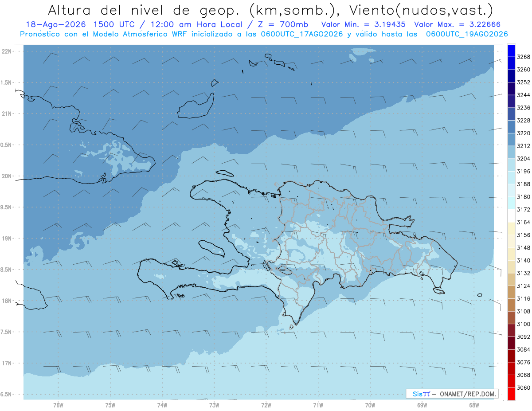Viewport: 532px width, 411px height.
Task: Click the '20N' latitude label
Action: point(7,176)
